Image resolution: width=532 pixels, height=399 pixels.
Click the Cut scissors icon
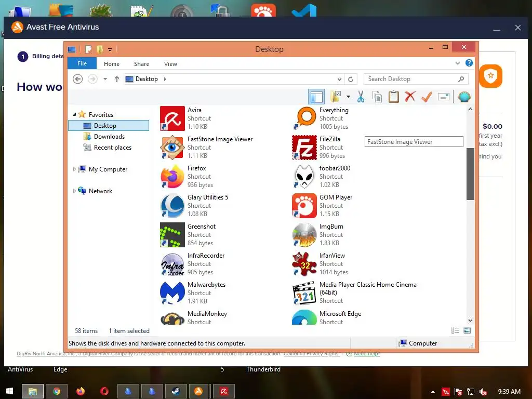coord(361,97)
